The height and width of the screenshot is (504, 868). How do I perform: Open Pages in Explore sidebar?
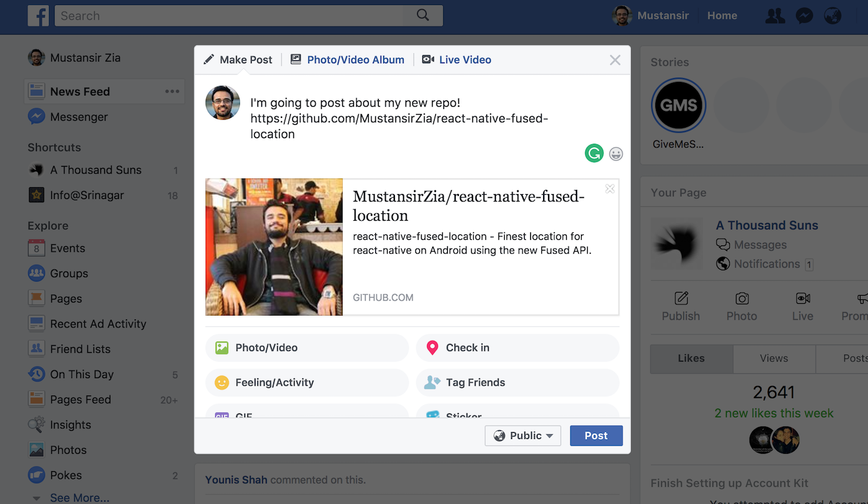(x=55, y=299)
